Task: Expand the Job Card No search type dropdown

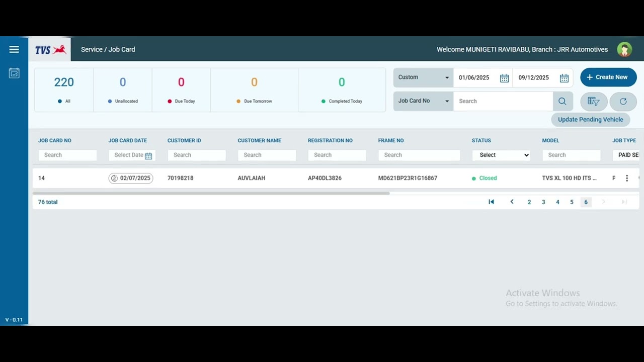Action: [423, 101]
